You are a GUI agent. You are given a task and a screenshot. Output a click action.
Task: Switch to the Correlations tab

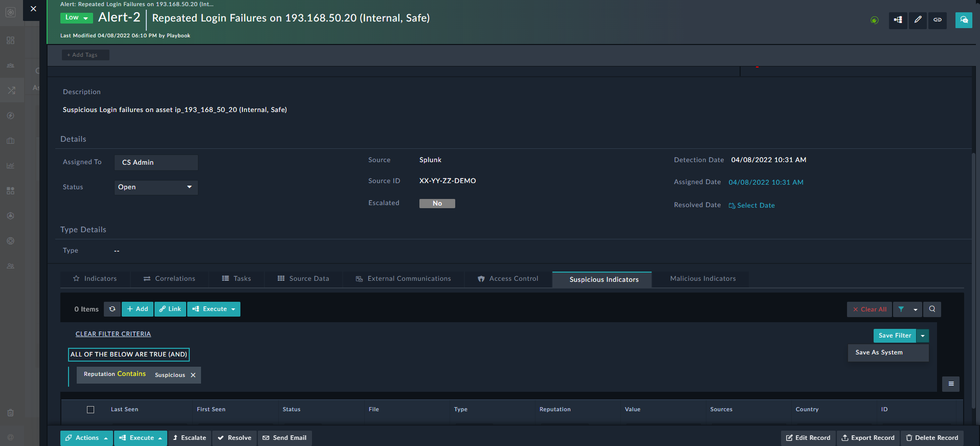coord(169,279)
